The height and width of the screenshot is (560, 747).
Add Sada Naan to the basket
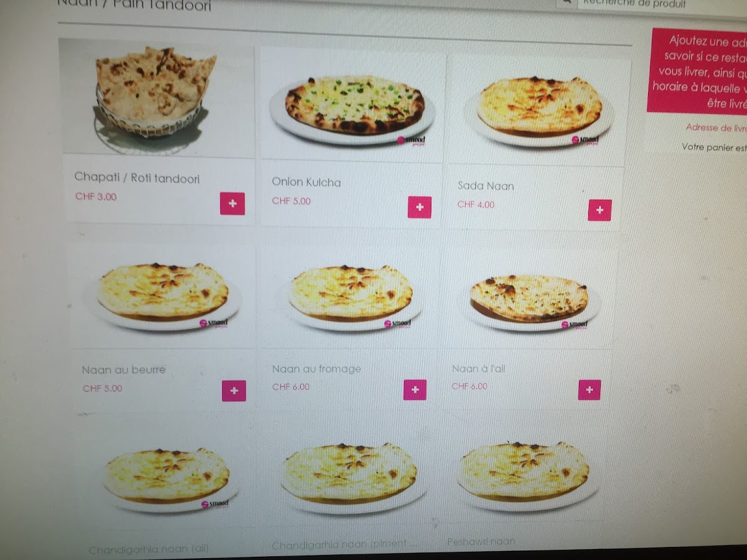point(599,210)
